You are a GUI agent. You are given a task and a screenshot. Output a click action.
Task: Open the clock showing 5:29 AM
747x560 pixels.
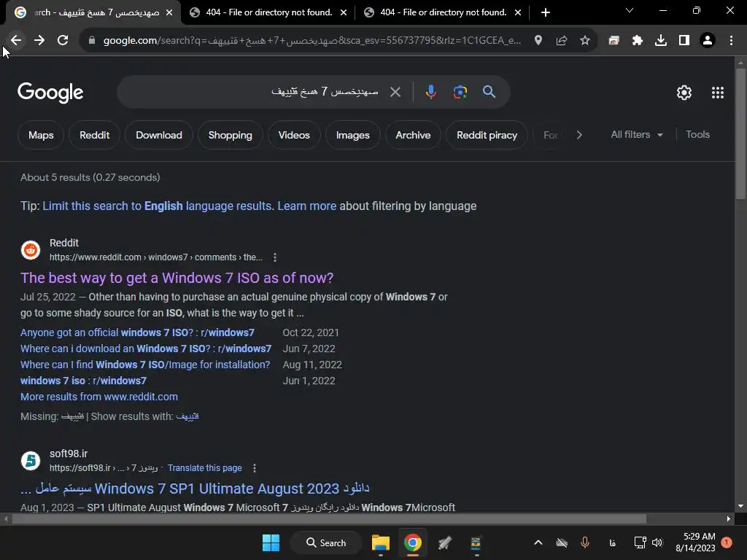695,542
